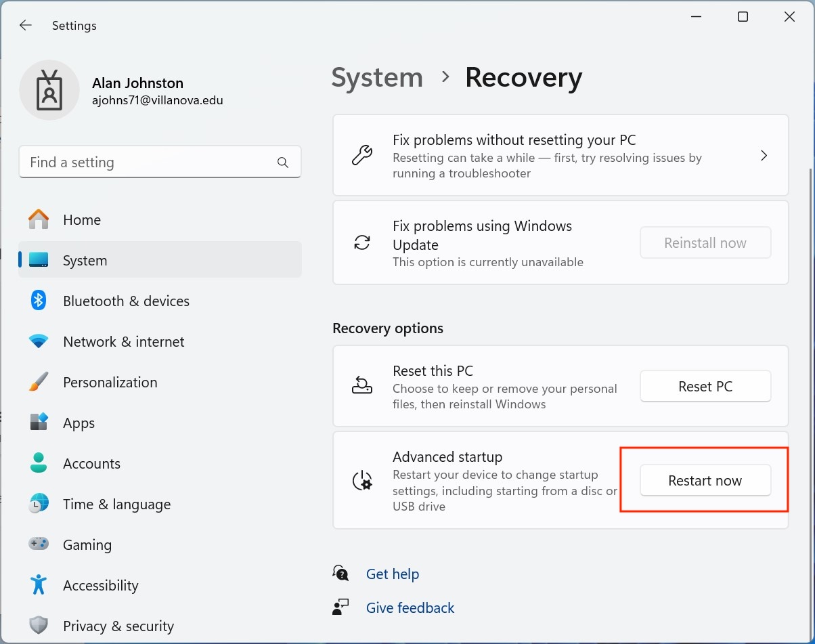Click the search magnifier icon

pos(283,163)
